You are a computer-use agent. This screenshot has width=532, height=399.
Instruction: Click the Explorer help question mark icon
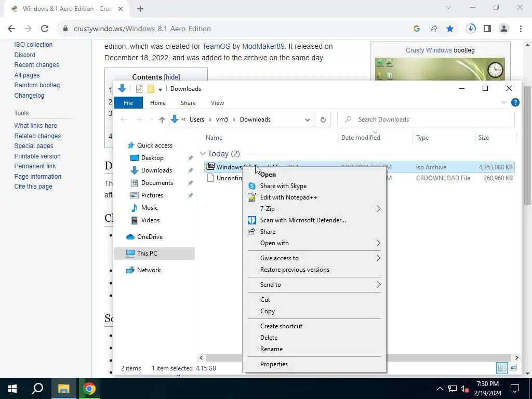(x=515, y=102)
